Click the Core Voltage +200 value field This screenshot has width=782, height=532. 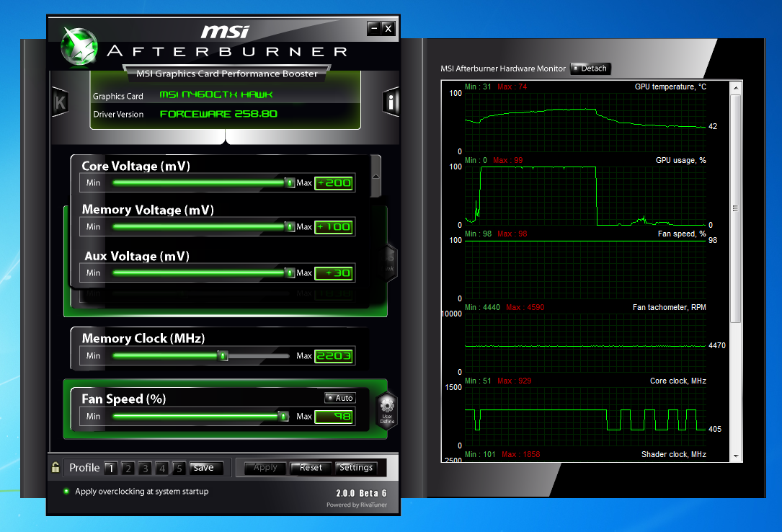click(334, 183)
